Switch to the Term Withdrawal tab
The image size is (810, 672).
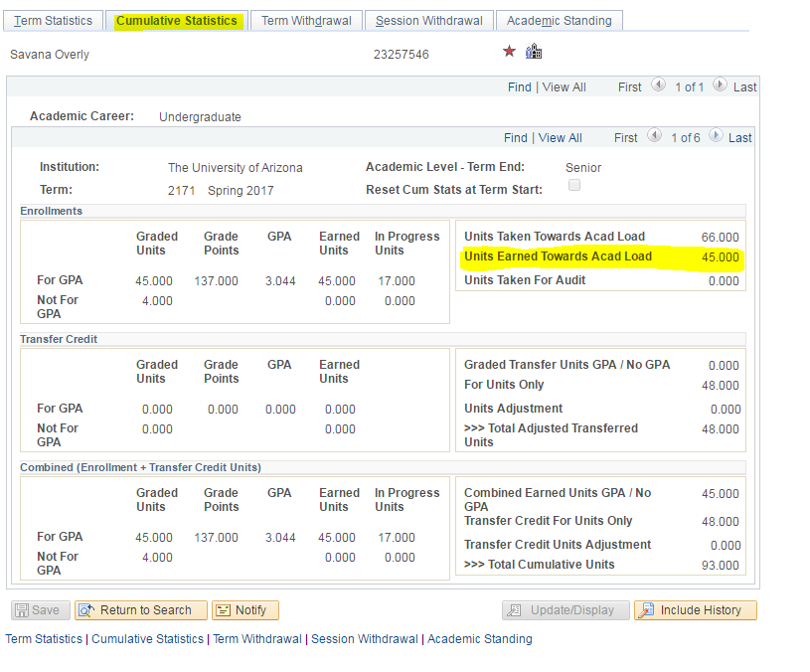[x=305, y=21]
